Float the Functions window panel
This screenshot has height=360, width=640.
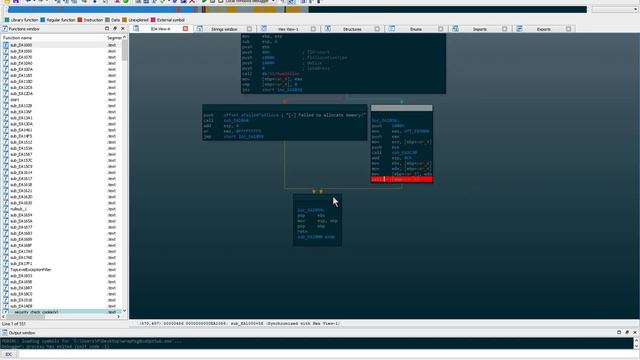coord(107,29)
